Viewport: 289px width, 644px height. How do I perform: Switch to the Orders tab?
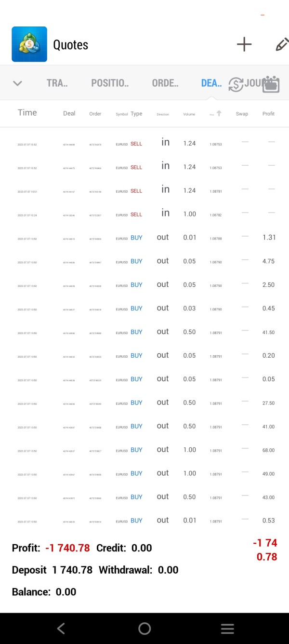point(165,83)
